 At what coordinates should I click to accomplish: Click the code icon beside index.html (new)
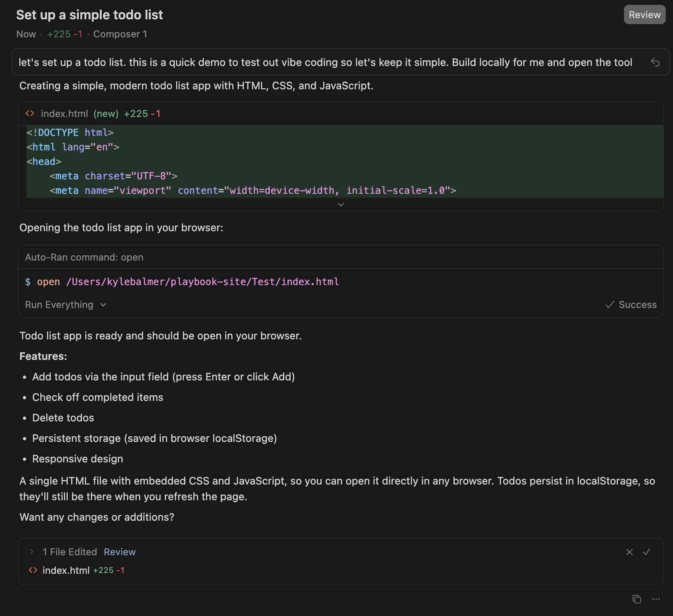[30, 114]
